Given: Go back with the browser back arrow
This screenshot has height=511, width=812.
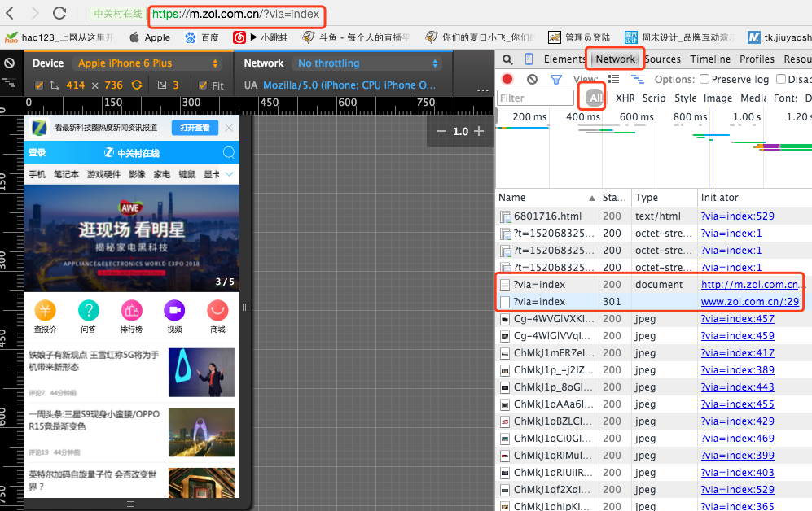Looking at the screenshot, I should [x=10, y=13].
